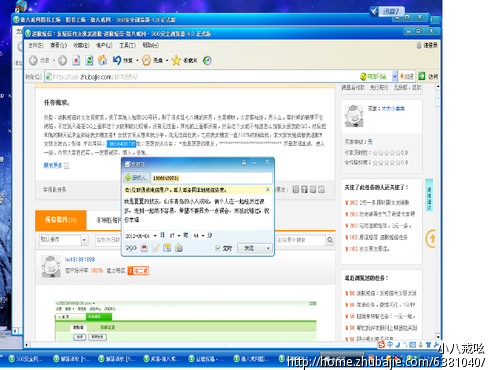Switch to the orange 所有稿件 tab
493x370 pixels.
(x=61, y=220)
